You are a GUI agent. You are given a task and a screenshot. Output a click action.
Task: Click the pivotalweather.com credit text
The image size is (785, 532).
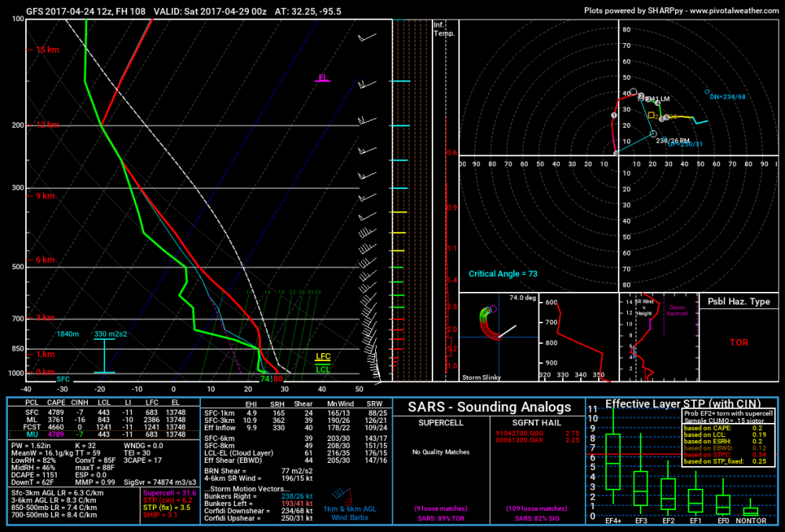[x=734, y=10]
